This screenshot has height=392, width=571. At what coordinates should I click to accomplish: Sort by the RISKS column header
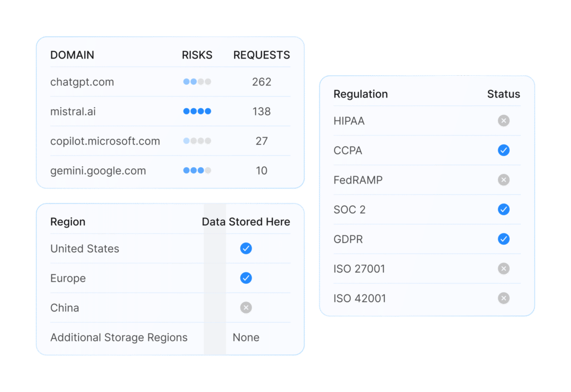click(197, 55)
